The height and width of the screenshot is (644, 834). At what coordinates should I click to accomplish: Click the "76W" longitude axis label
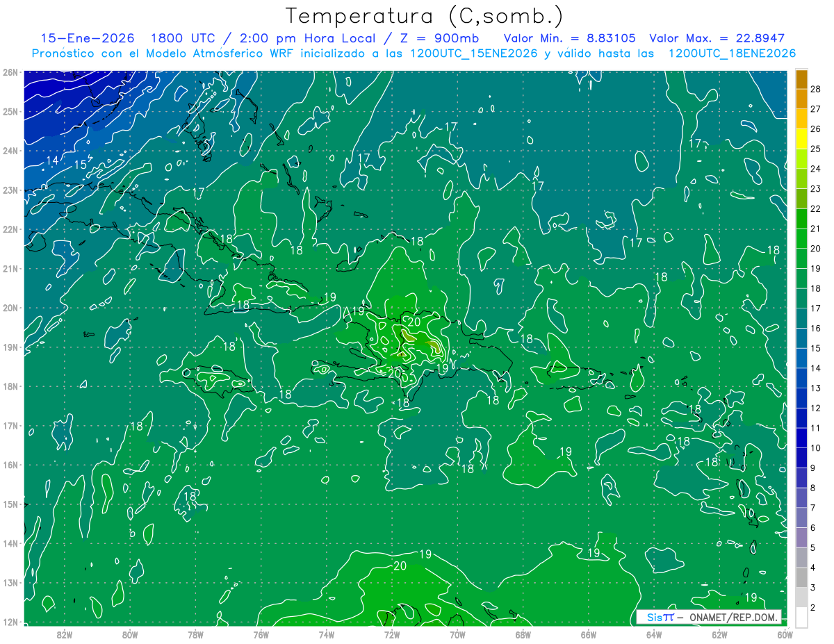pyautogui.click(x=261, y=634)
